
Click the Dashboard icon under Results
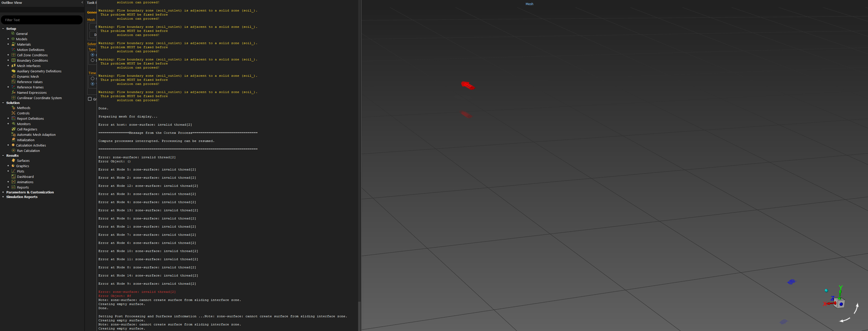14,176
